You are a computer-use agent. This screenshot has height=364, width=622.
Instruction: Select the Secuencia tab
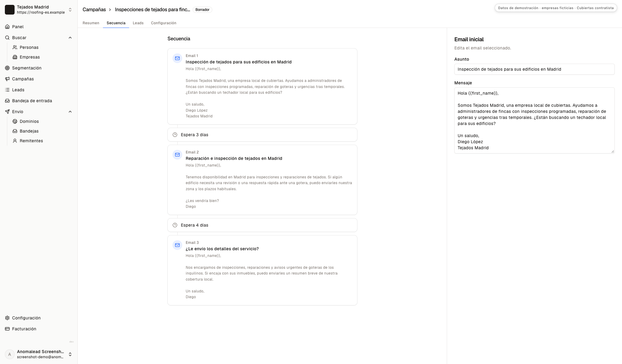click(x=116, y=23)
